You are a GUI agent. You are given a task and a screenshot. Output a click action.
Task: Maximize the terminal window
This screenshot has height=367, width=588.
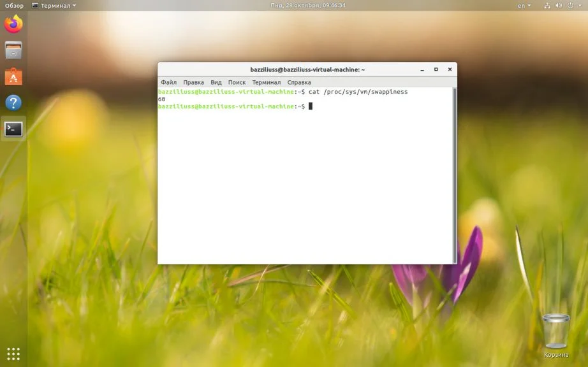pos(436,69)
